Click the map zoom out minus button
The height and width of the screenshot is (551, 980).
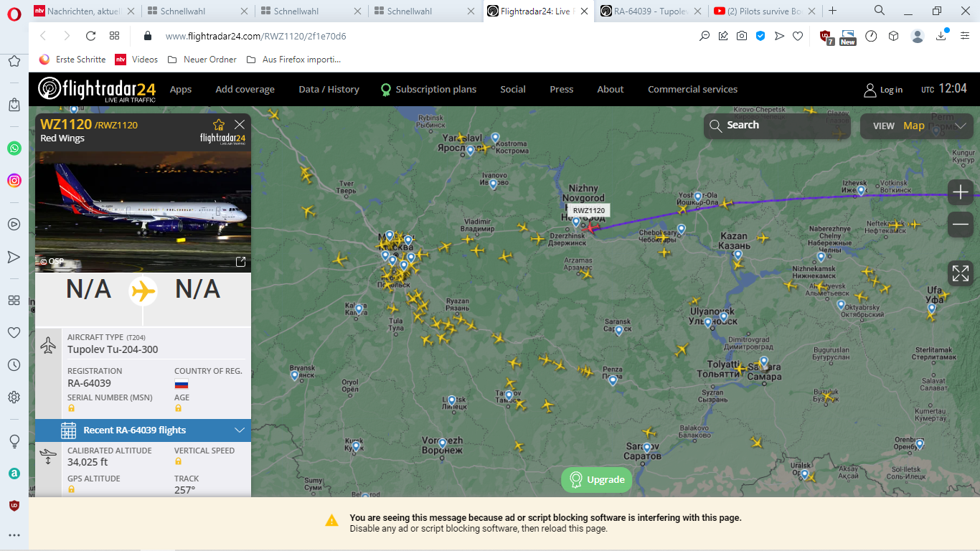pyautogui.click(x=961, y=225)
